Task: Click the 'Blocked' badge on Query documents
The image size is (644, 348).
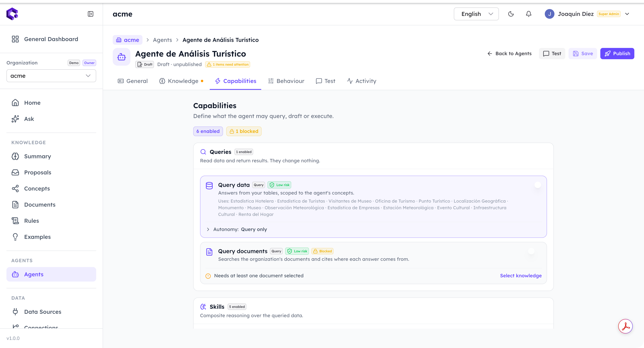Action: point(322,251)
